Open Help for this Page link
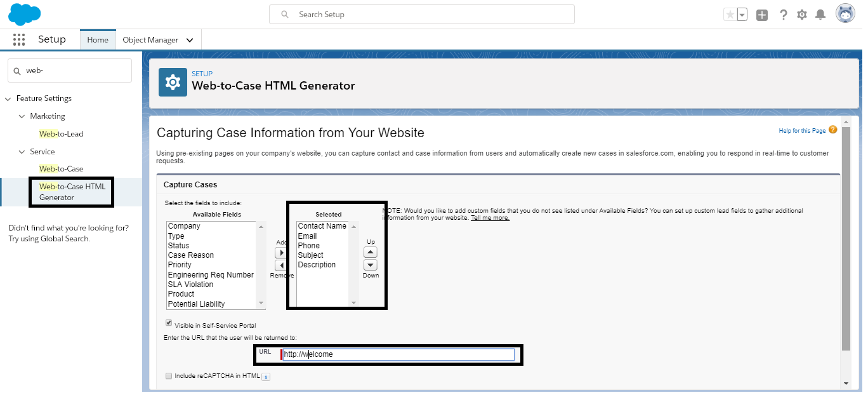Screen dimensions: 868x395 802,131
